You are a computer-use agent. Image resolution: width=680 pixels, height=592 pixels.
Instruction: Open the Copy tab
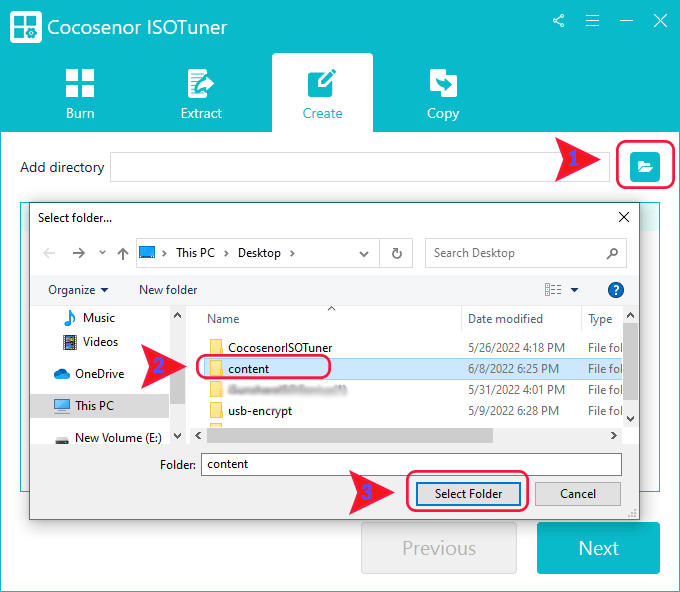443,94
